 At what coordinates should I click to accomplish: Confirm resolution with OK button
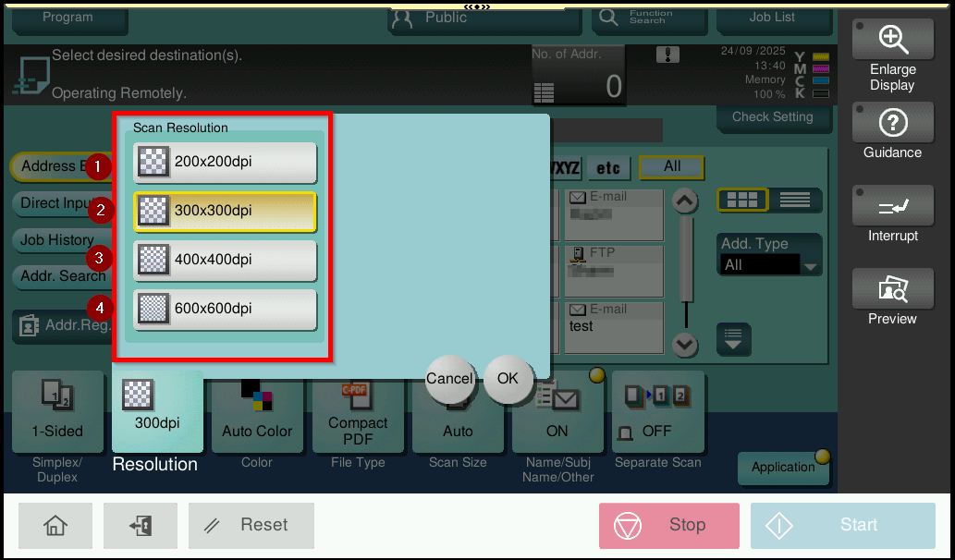point(508,379)
